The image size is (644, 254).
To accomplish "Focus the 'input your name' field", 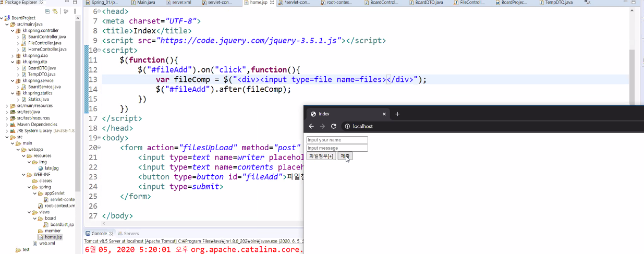I will tap(337, 140).
